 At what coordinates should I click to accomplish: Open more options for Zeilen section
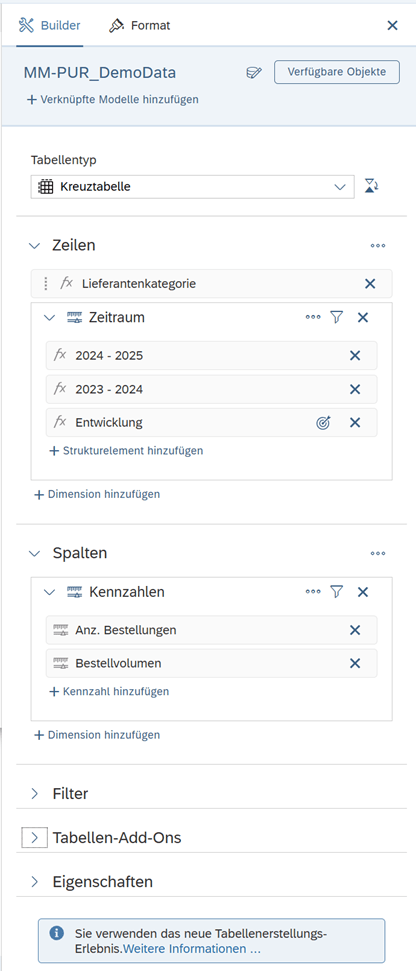[378, 245]
